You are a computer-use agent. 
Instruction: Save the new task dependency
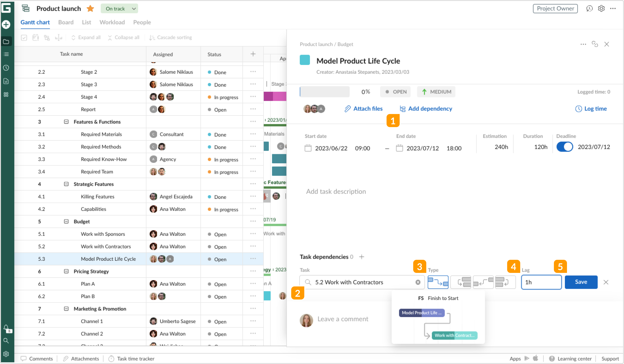[581, 282]
